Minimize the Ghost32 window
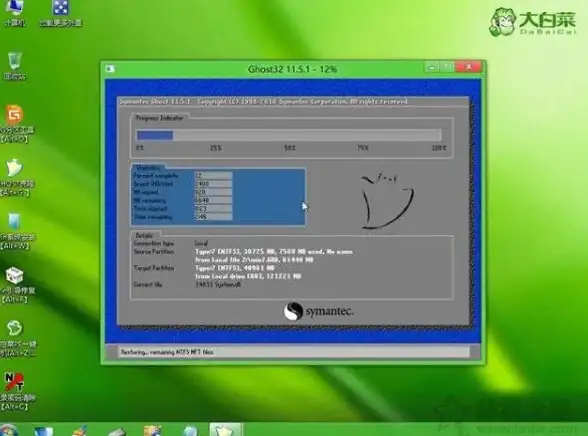 (x=432, y=67)
